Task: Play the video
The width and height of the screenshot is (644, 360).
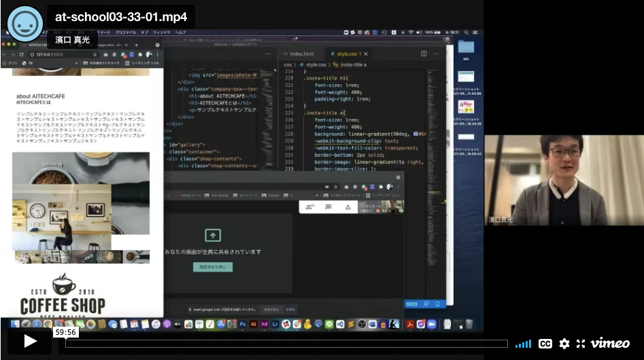Action: [30, 342]
